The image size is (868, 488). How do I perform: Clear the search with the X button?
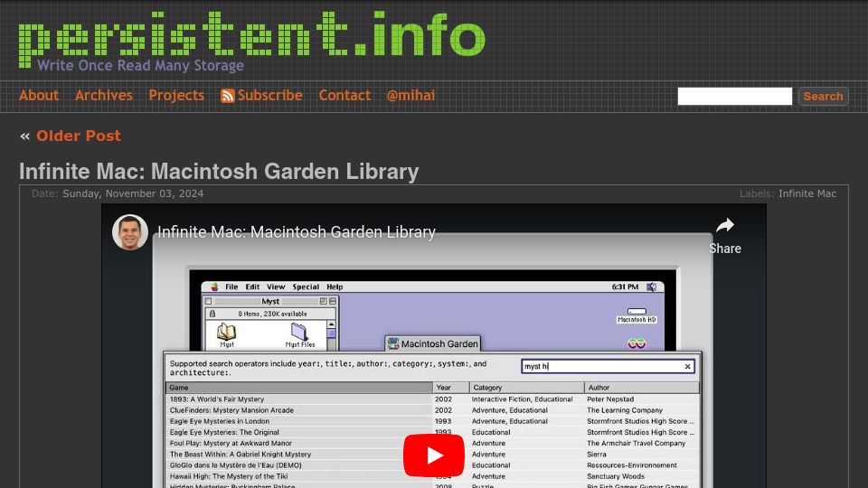(x=687, y=366)
